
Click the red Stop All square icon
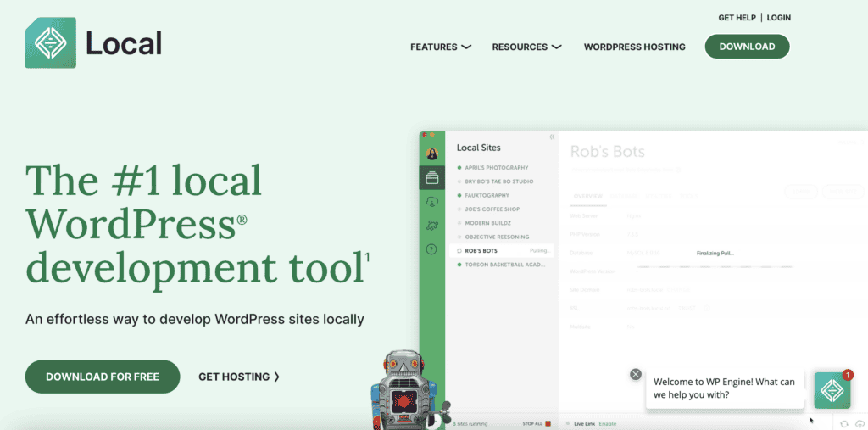coord(548,424)
